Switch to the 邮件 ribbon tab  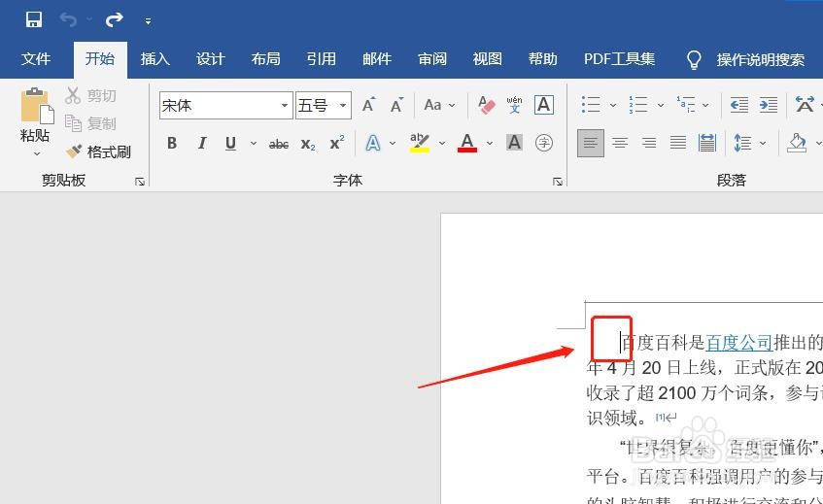tap(377, 58)
